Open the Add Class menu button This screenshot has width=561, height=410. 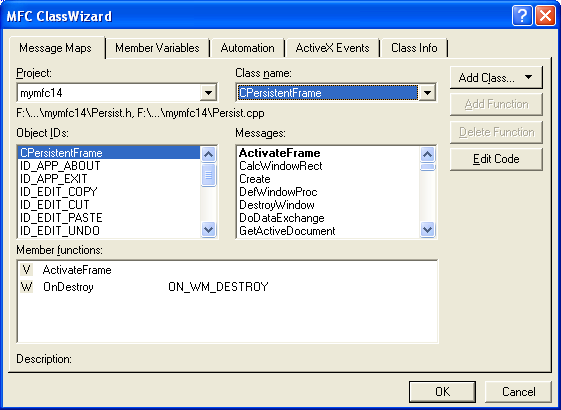(x=496, y=78)
